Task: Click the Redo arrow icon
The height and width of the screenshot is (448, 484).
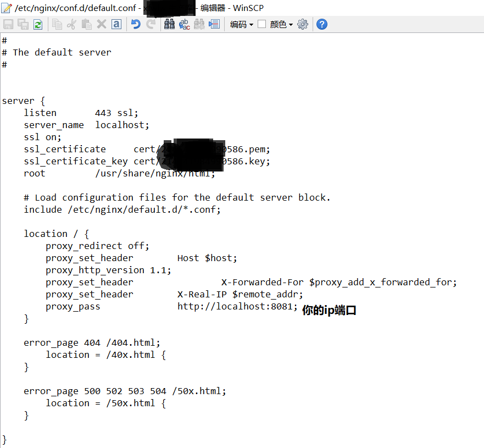Action: 151,24
